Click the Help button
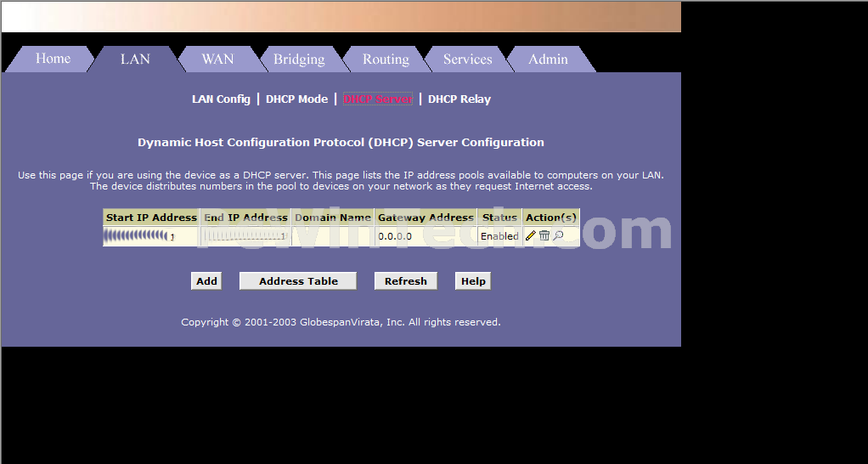Viewport: 868px width, 464px height. [x=473, y=281]
